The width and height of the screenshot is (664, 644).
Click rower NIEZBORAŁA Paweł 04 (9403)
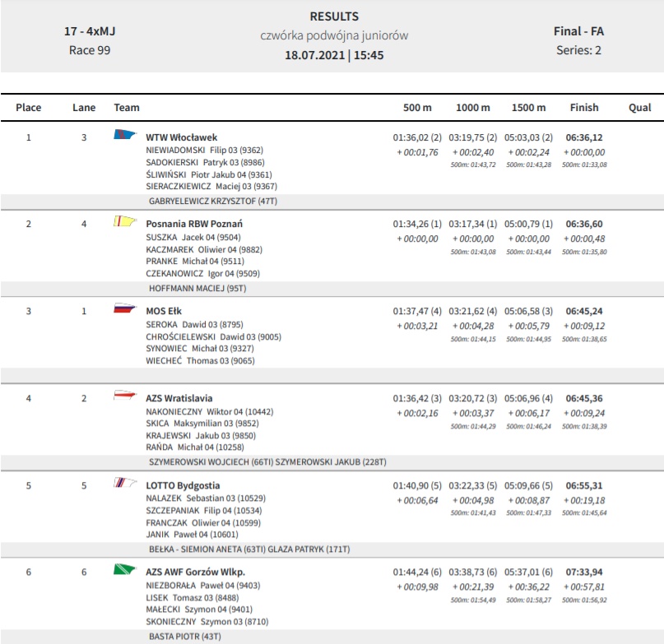coord(203,586)
